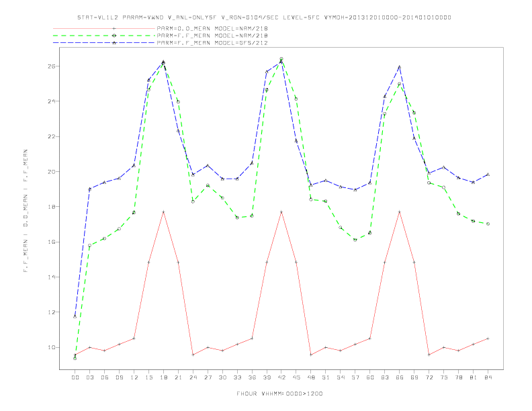Click the blue dashed legend line sample
532x411 pixels.
tap(104, 43)
